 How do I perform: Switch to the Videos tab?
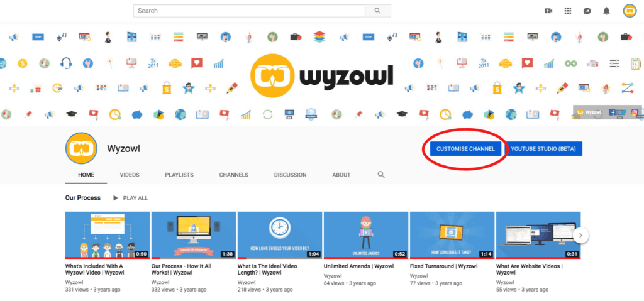coord(130,175)
